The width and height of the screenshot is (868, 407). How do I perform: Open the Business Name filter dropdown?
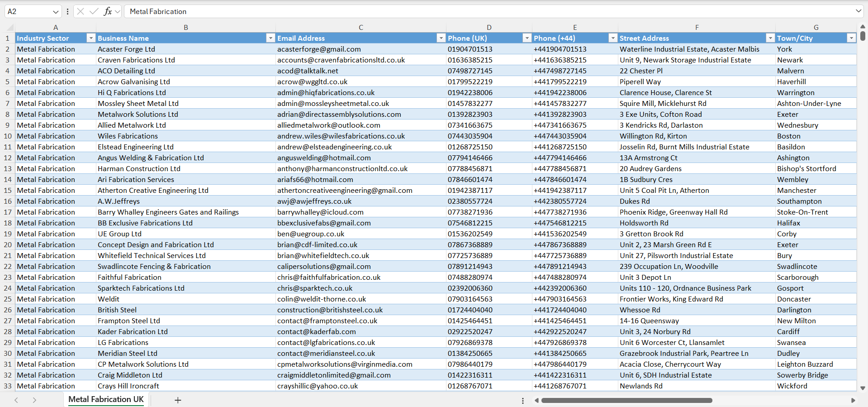(270, 38)
